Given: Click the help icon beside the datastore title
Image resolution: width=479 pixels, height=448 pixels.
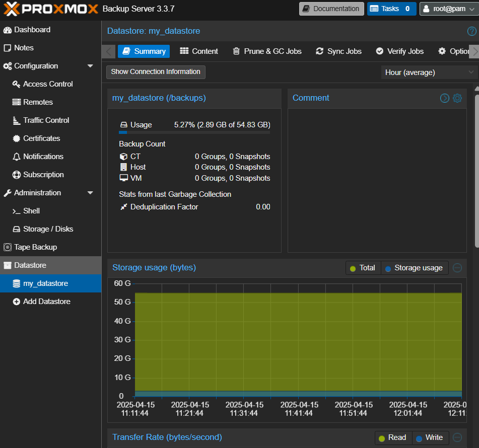Looking at the screenshot, I should pos(471,31).
